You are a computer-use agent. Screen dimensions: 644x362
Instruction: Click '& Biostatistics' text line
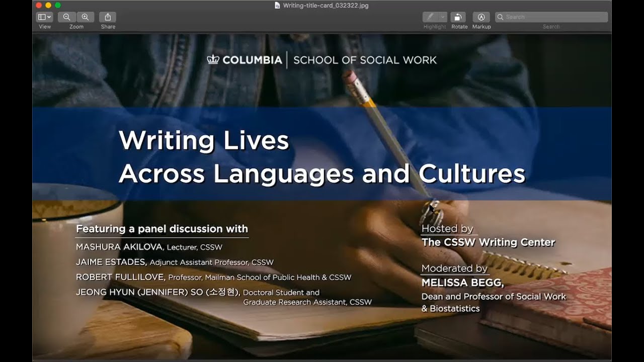(450, 309)
